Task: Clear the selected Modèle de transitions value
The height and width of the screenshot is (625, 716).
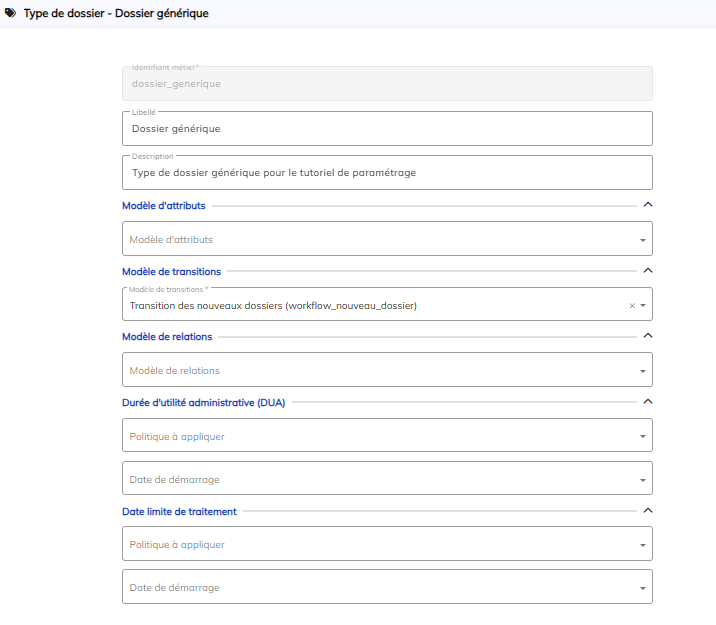Action: [631, 306]
